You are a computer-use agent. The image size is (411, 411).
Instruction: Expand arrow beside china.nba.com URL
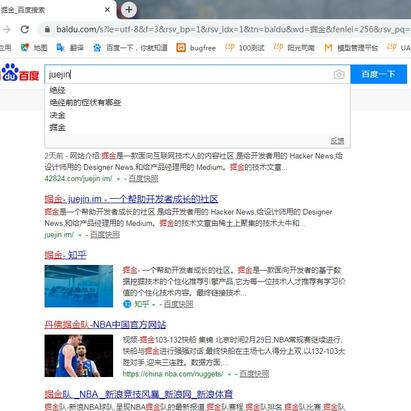pos(230,374)
